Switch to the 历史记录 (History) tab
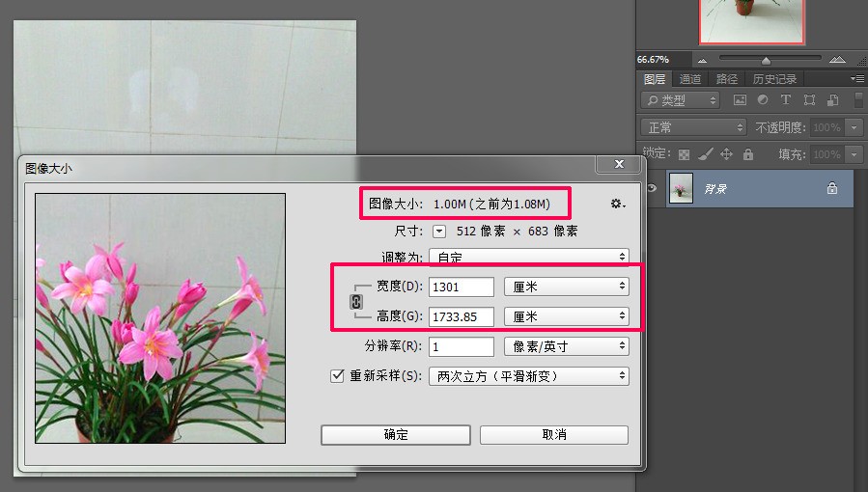The width and height of the screenshot is (868, 492). (774, 79)
